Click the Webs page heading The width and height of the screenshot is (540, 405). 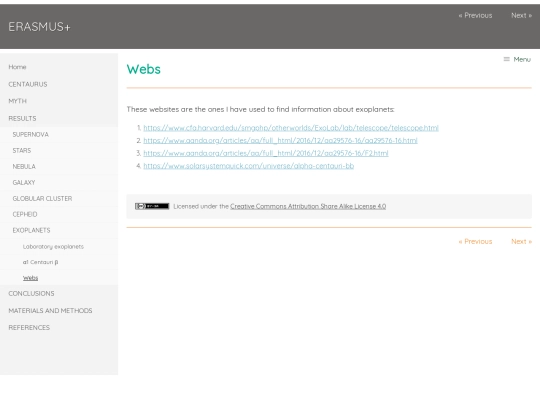(x=144, y=69)
